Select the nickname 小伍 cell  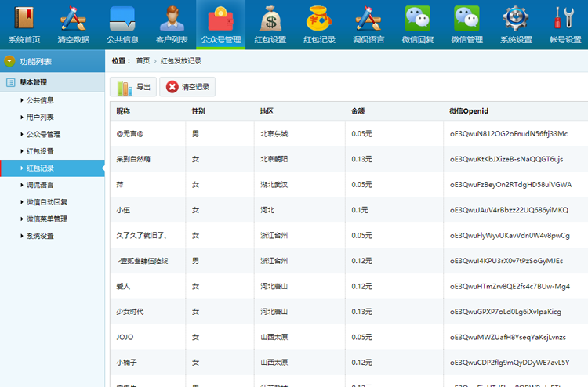[x=123, y=210]
